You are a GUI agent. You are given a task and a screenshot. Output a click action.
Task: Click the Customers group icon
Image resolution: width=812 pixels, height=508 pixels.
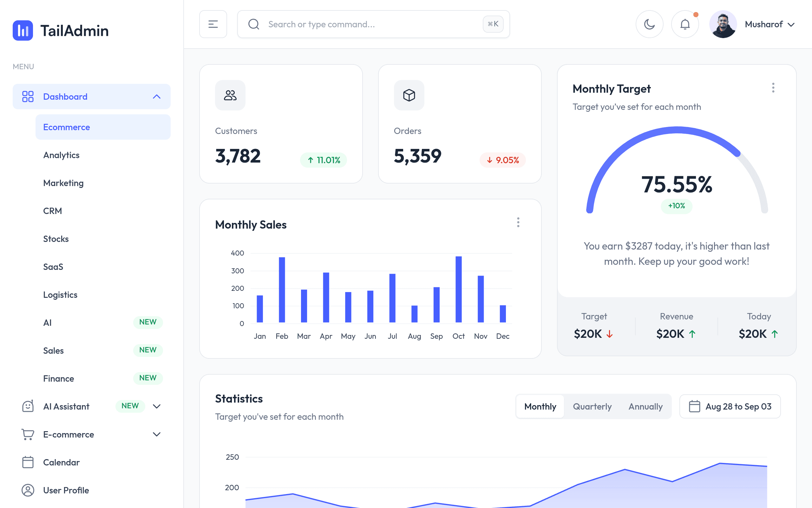point(230,95)
